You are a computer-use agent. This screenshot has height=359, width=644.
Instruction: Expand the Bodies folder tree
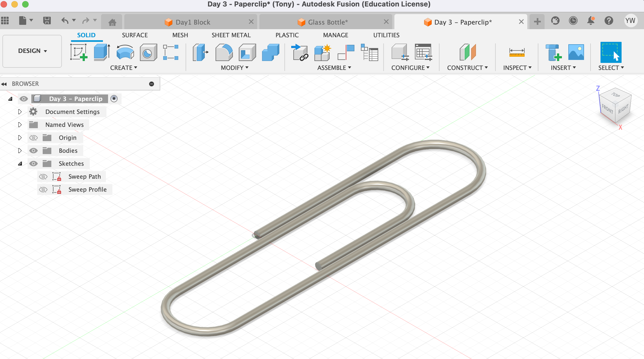click(x=20, y=151)
